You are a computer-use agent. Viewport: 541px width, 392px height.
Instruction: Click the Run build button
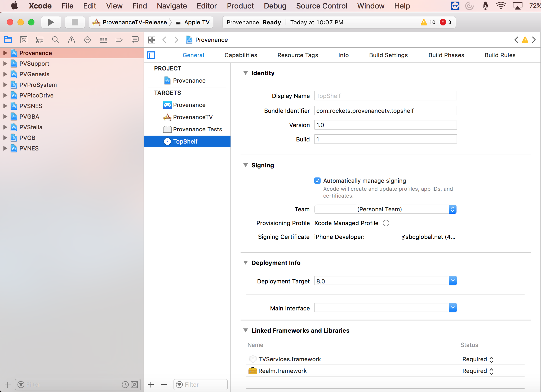point(51,22)
